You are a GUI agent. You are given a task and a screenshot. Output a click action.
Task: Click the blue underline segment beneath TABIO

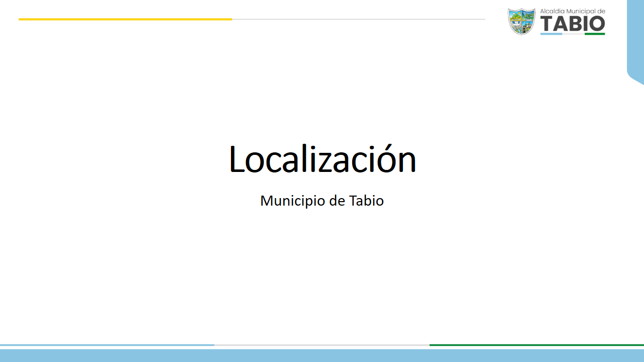point(551,34)
